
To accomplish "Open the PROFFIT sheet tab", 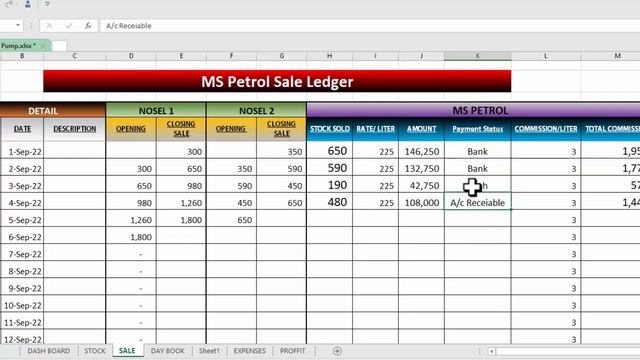I will (x=292, y=351).
